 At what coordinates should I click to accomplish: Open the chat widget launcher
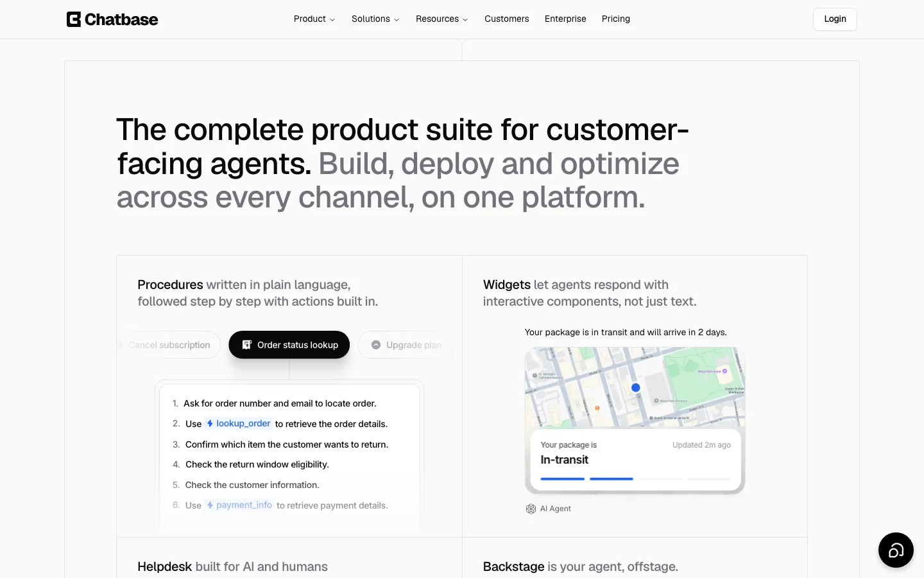(x=896, y=550)
